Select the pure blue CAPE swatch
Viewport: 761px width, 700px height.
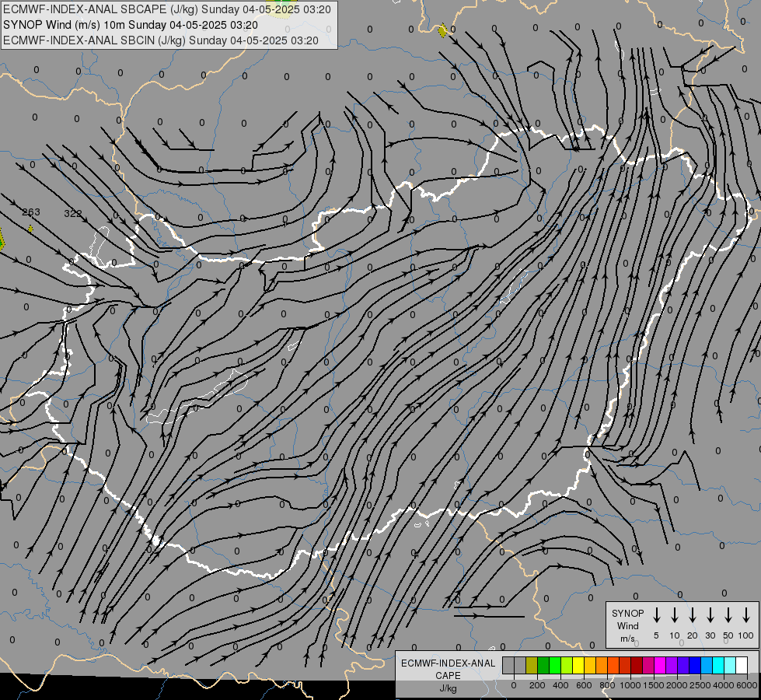[694, 665]
